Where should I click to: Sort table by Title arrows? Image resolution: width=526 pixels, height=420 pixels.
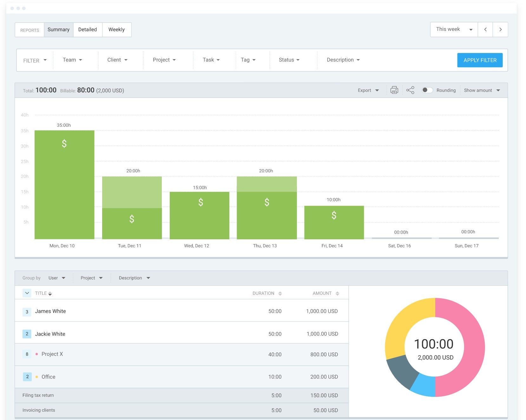pos(50,294)
